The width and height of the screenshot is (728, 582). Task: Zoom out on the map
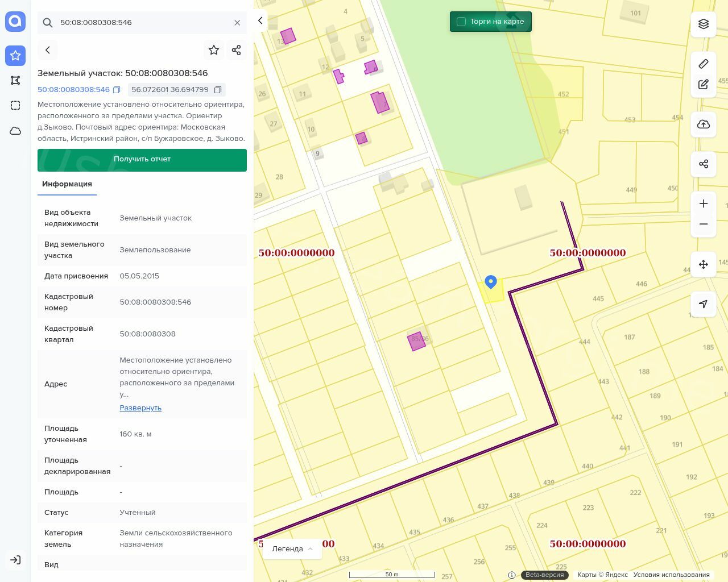tap(704, 224)
